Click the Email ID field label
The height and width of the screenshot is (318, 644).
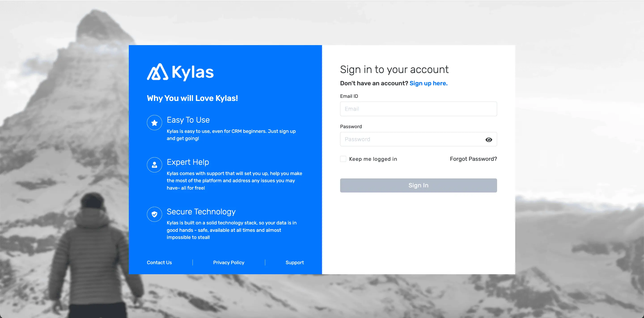pyautogui.click(x=349, y=96)
